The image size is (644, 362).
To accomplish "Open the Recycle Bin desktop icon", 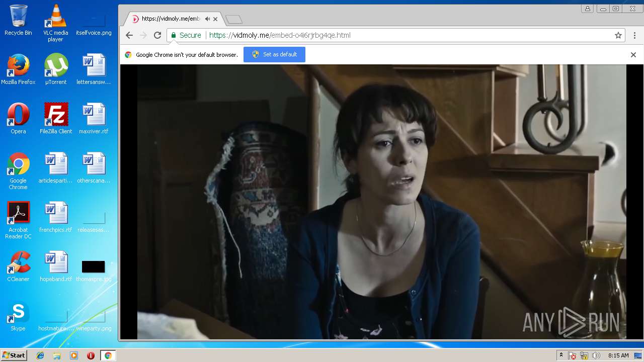I will click(18, 20).
